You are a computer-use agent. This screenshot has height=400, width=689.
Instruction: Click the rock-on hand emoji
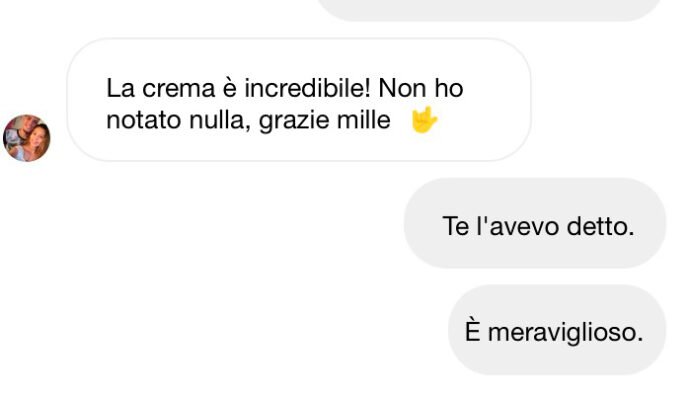coord(425,122)
